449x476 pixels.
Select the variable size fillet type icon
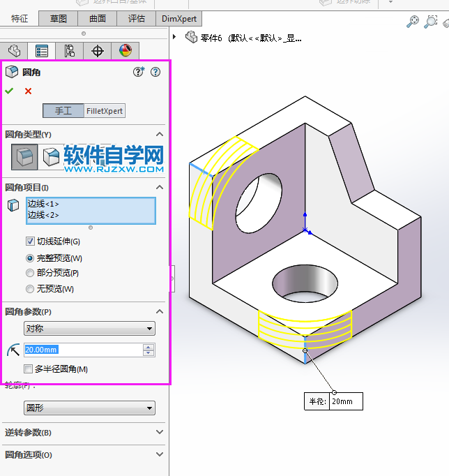click(51, 156)
